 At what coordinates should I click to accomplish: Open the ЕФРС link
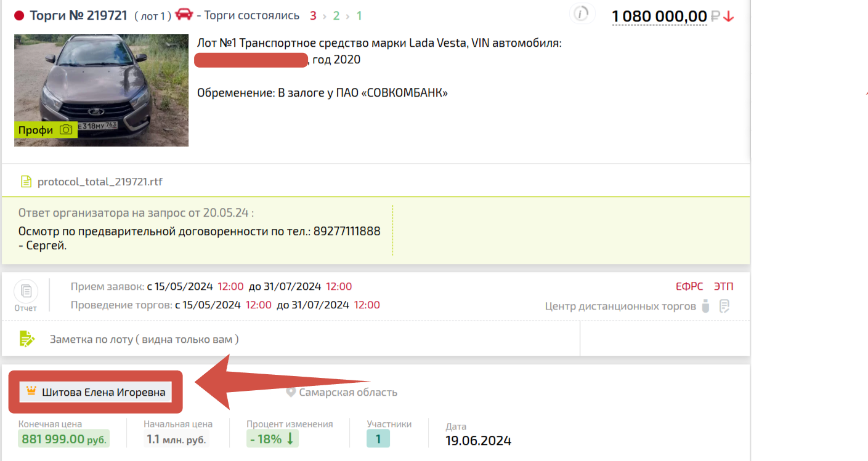click(689, 287)
